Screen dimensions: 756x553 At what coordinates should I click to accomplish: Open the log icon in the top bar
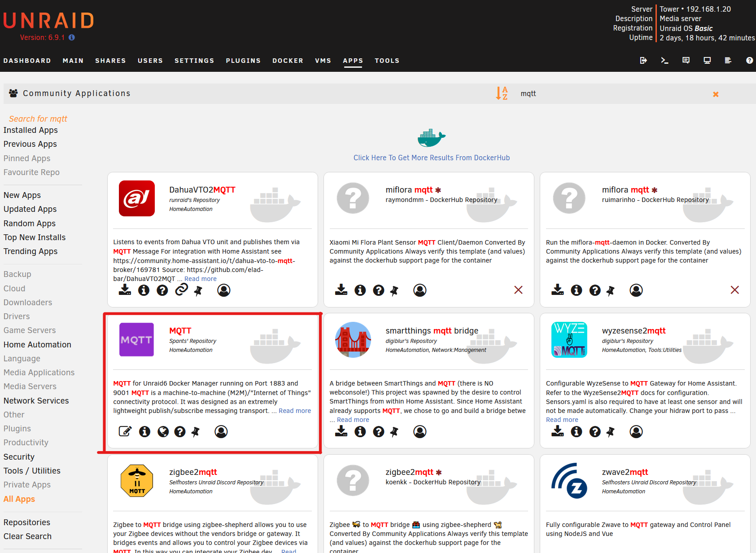pos(728,60)
